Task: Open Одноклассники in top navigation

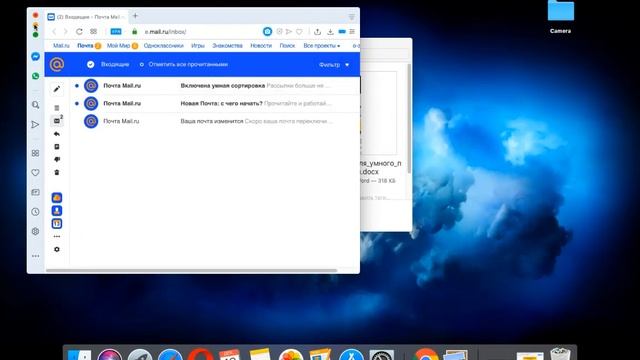Action: 164,46
